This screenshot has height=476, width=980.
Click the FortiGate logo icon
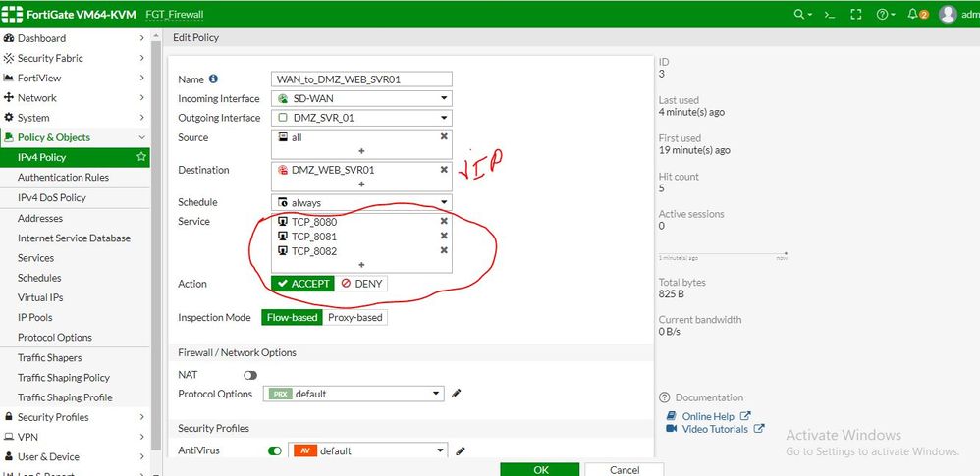point(12,15)
